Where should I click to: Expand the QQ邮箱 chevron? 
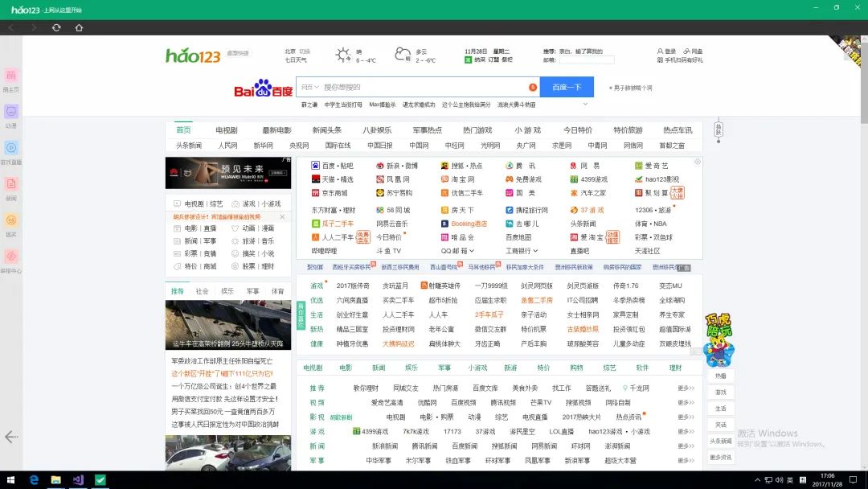(472, 251)
